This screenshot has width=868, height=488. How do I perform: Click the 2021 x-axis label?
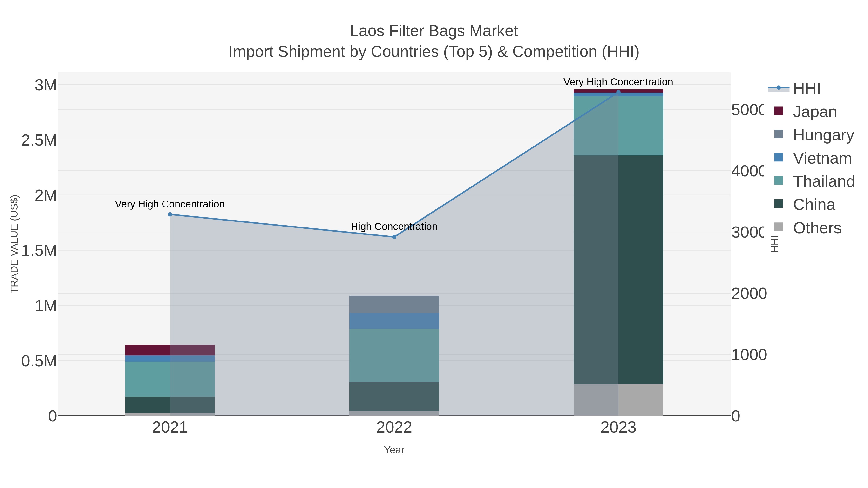click(x=170, y=428)
